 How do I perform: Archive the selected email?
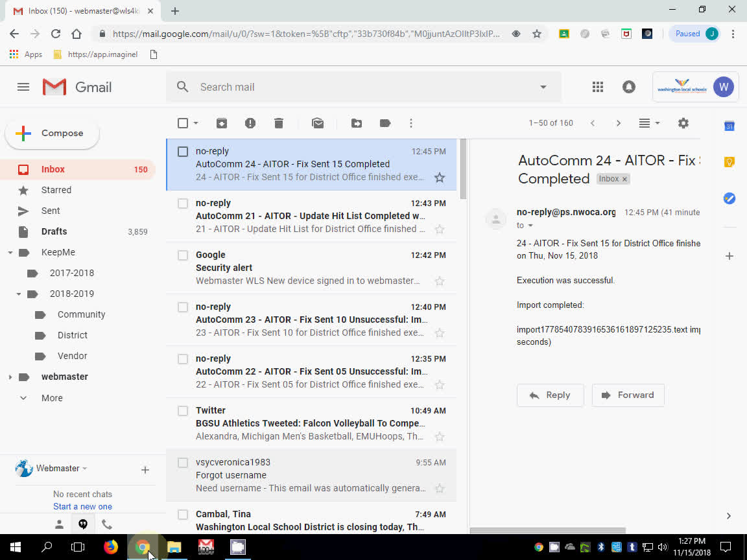222,122
